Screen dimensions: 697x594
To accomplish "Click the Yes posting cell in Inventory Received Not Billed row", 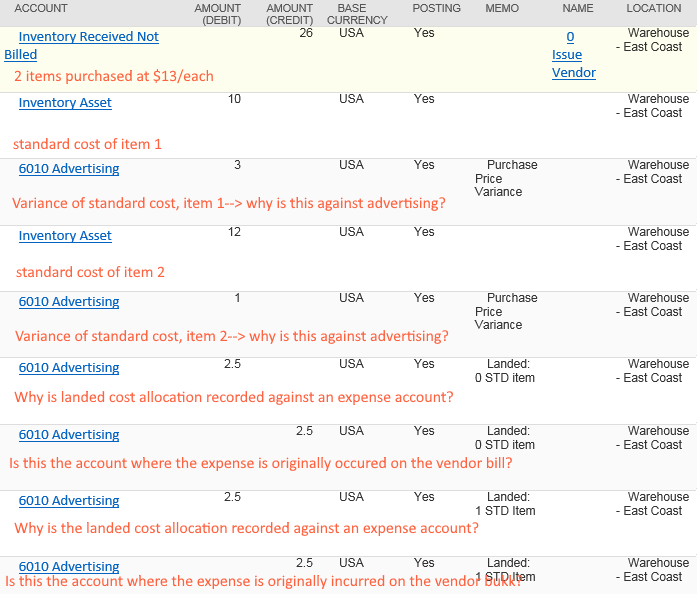I will pyautogui.click(x=424, y=33).
